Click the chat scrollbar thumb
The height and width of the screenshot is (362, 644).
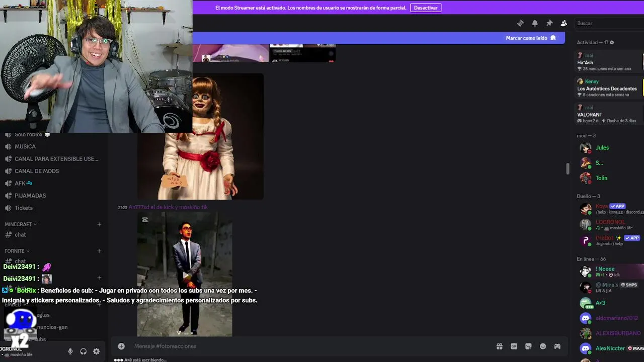pyautogui.click(x=568, y=168)
